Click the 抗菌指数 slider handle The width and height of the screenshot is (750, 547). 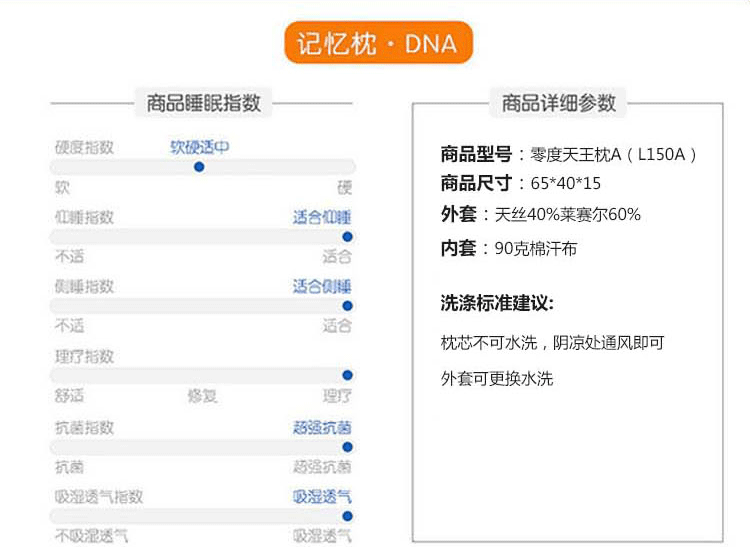[x=347, y=447]
